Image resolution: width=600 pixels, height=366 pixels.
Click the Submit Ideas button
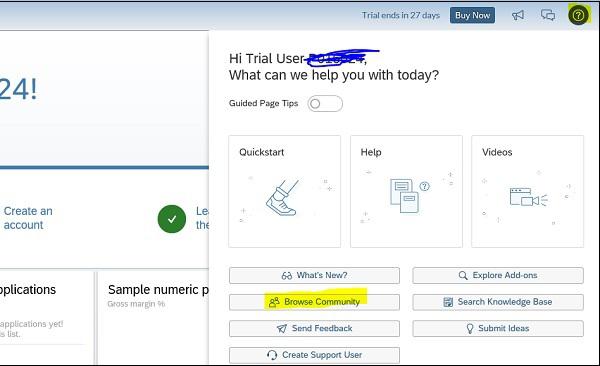pos(498,328)
